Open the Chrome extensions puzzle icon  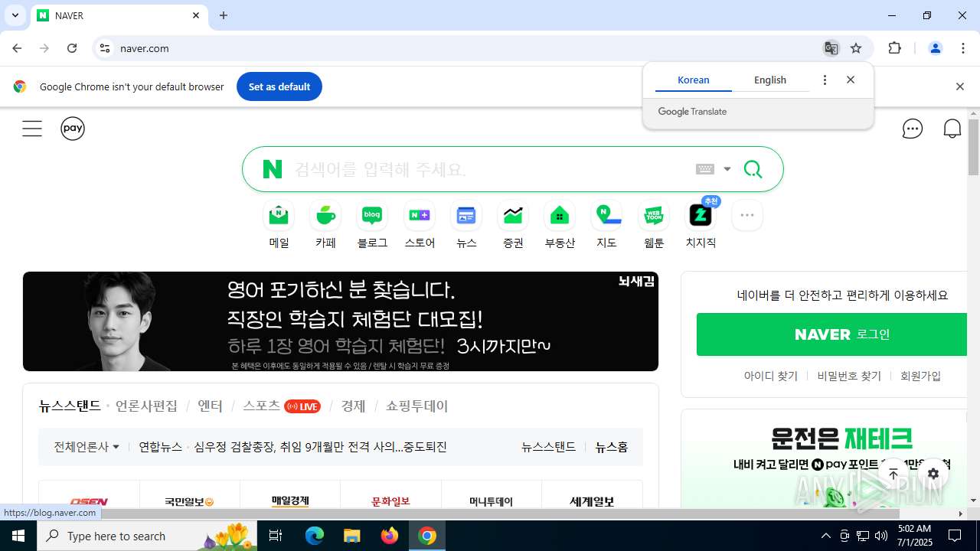894,48
